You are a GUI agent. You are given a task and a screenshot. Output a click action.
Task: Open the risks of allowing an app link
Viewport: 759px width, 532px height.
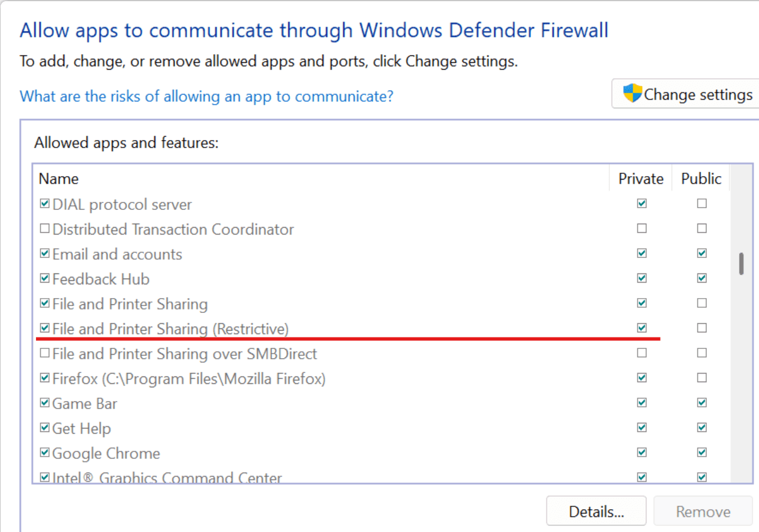tap(206, 96)
